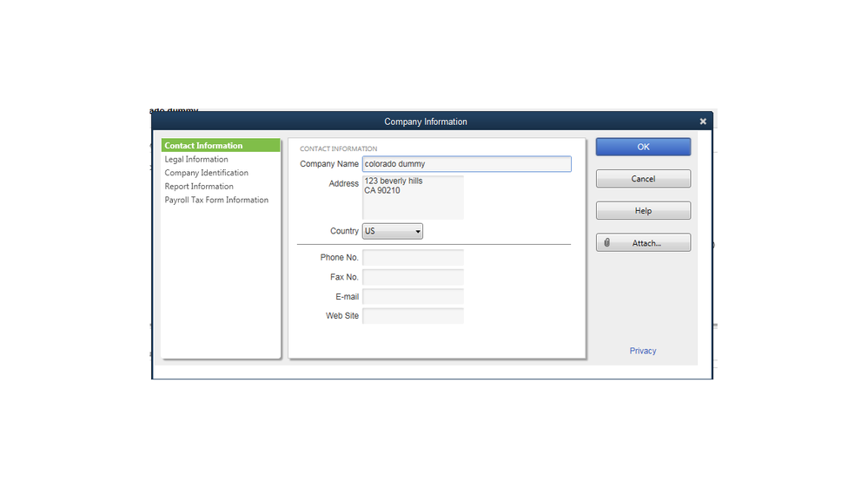Place cursor in the E-mail field
868x488 pixels.
[x=413, y=297]
